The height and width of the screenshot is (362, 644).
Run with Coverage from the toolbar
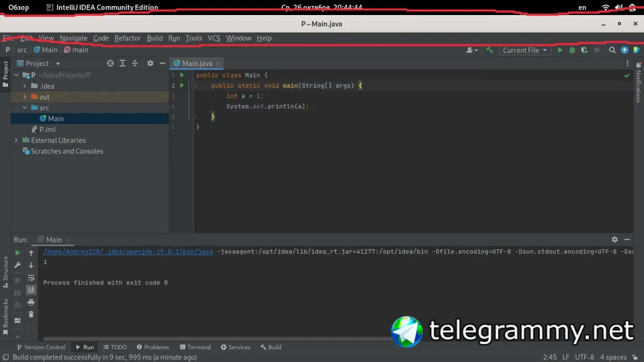584,50
